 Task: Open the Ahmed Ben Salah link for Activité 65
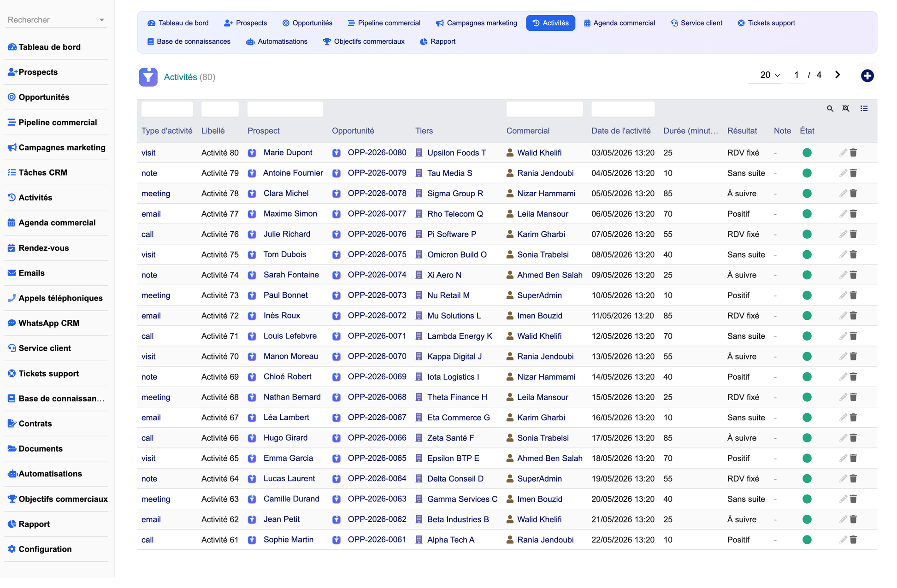[549, 458]
